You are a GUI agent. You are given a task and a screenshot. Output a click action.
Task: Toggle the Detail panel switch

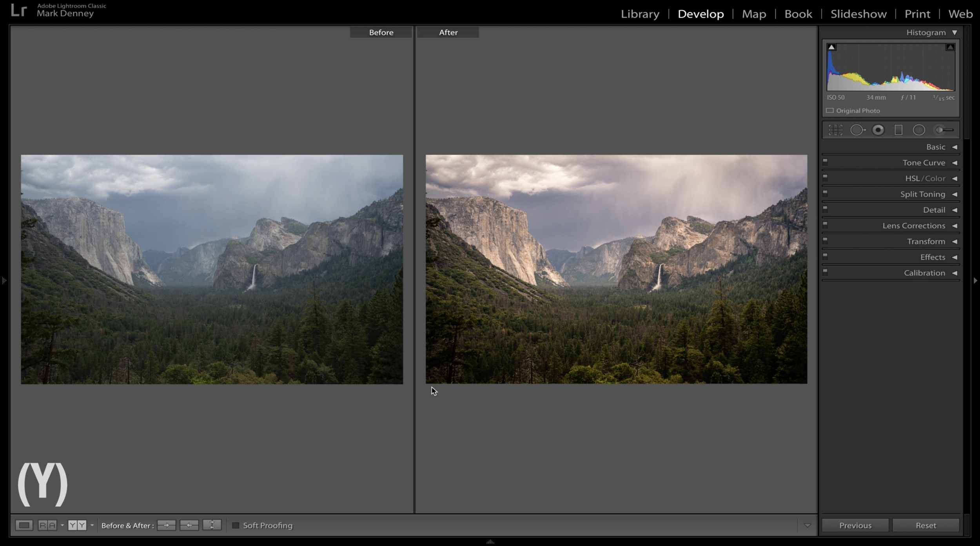825,209
